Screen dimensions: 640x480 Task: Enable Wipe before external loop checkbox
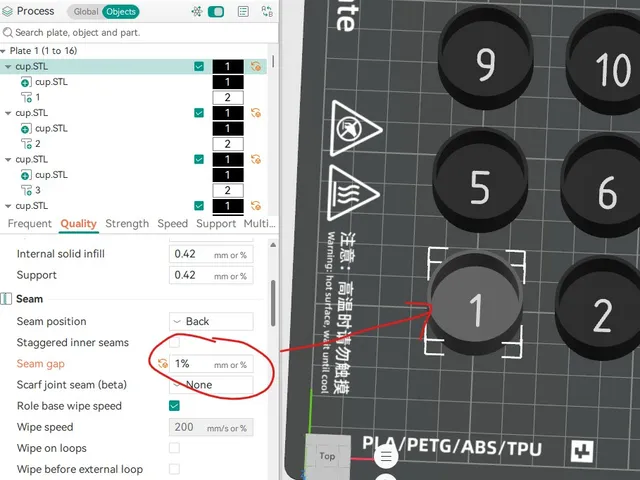coord(174,469)
